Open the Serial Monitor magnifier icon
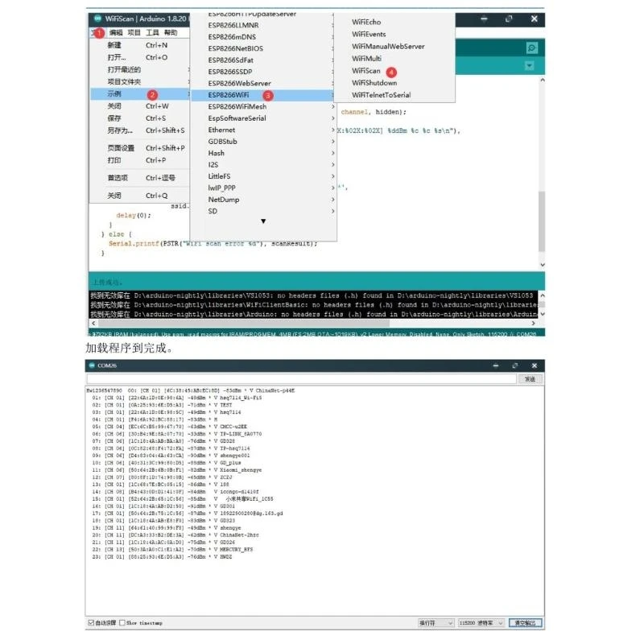Screen dimensions: 644x644 531,48
